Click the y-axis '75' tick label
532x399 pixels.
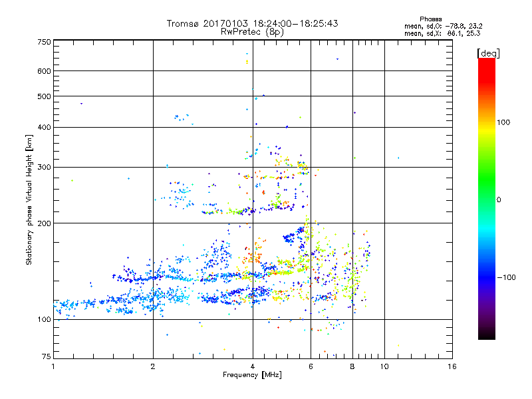coord(47,356)
